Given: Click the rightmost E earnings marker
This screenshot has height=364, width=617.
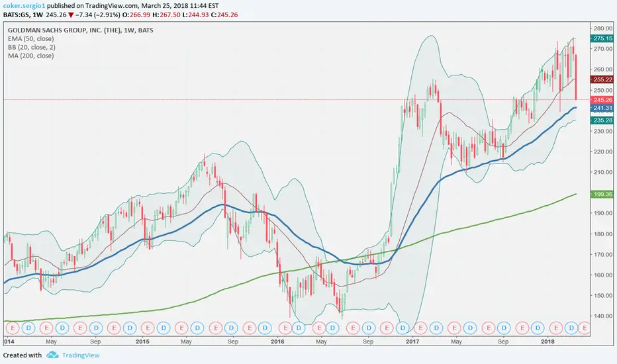Looking at the screenshot, I should click(585, 328).
